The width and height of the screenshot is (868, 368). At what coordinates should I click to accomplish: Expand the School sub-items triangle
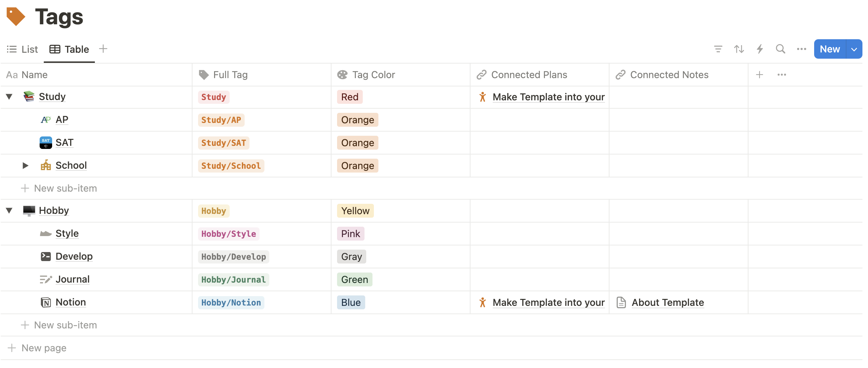(25, 166)
